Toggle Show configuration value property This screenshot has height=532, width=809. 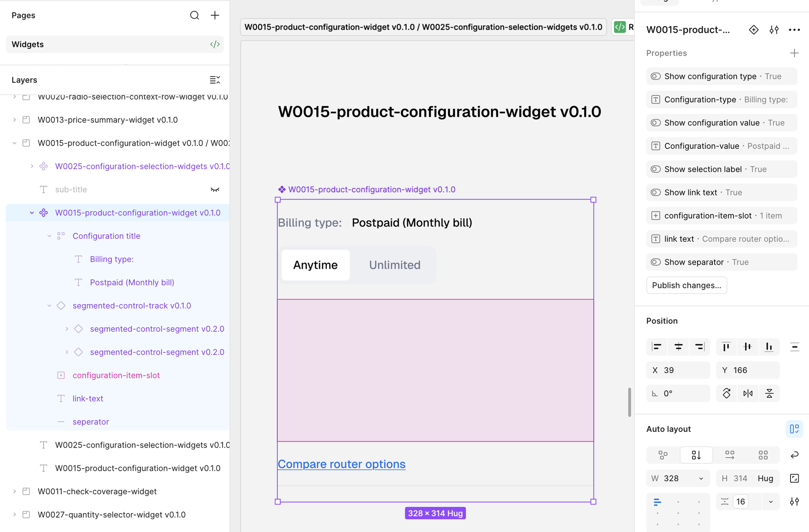click(x=656, y=123)
